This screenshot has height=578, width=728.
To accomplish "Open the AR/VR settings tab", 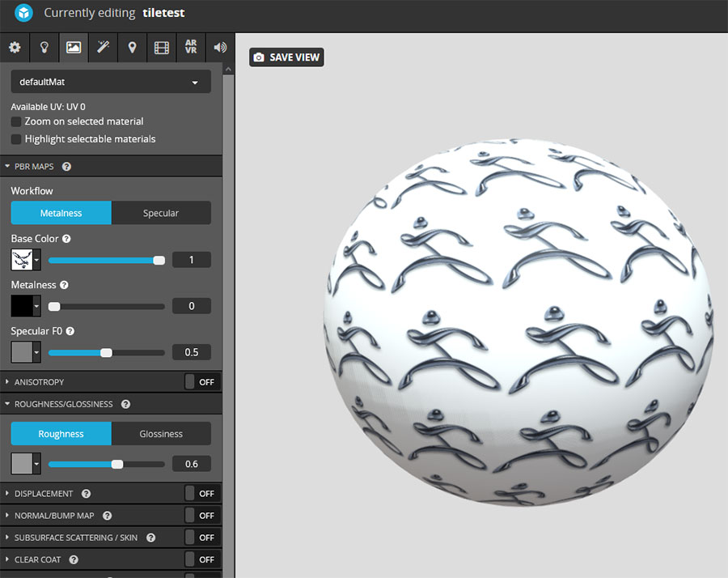I will coord(191,48).
